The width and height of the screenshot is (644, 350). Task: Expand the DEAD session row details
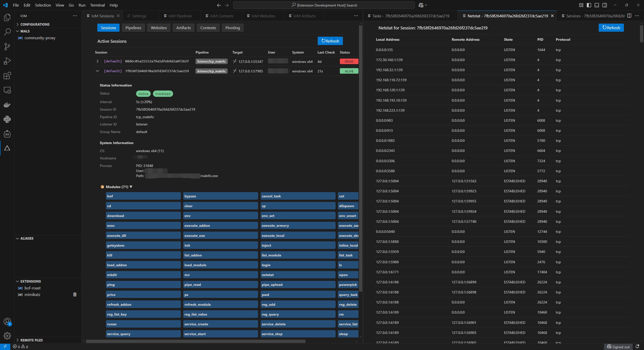97,61
